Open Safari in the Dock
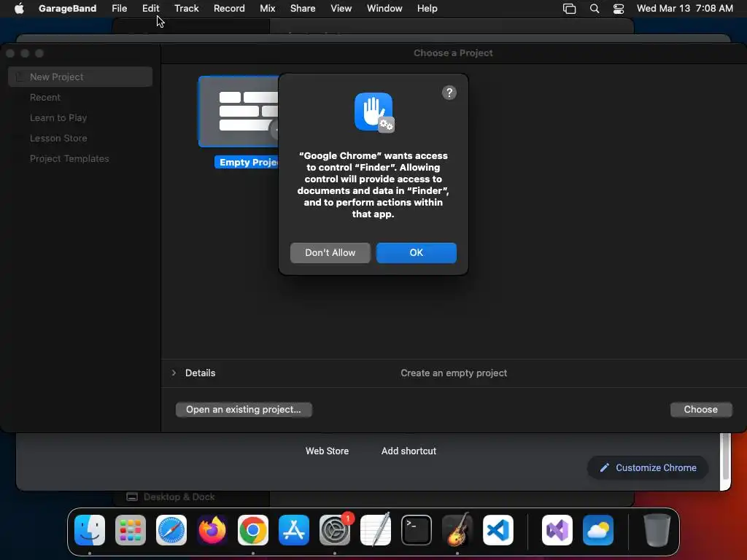This screenshot has height=560, width=747. coord(171,530)
